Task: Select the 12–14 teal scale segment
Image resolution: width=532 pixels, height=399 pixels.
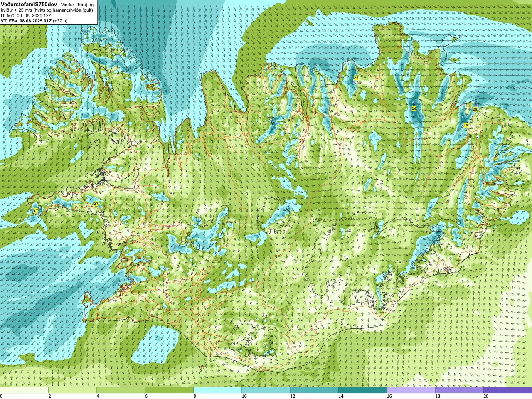Action: [x=314, y=390]
